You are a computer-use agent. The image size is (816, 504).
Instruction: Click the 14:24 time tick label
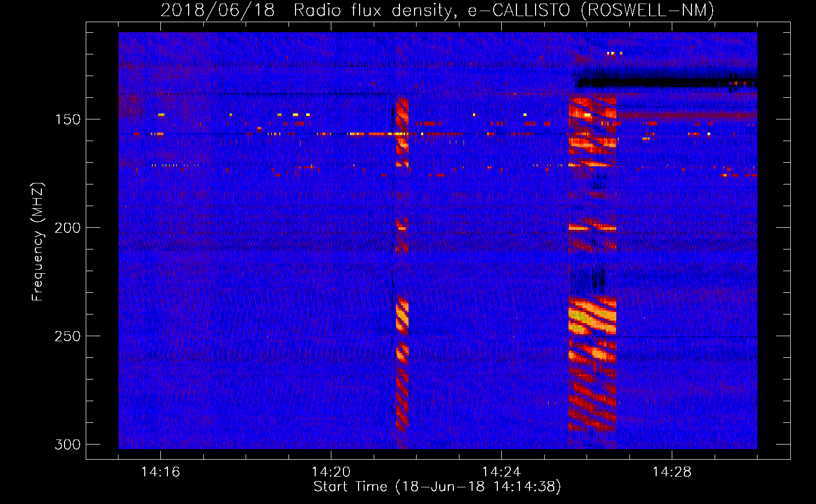pos(501,472)
